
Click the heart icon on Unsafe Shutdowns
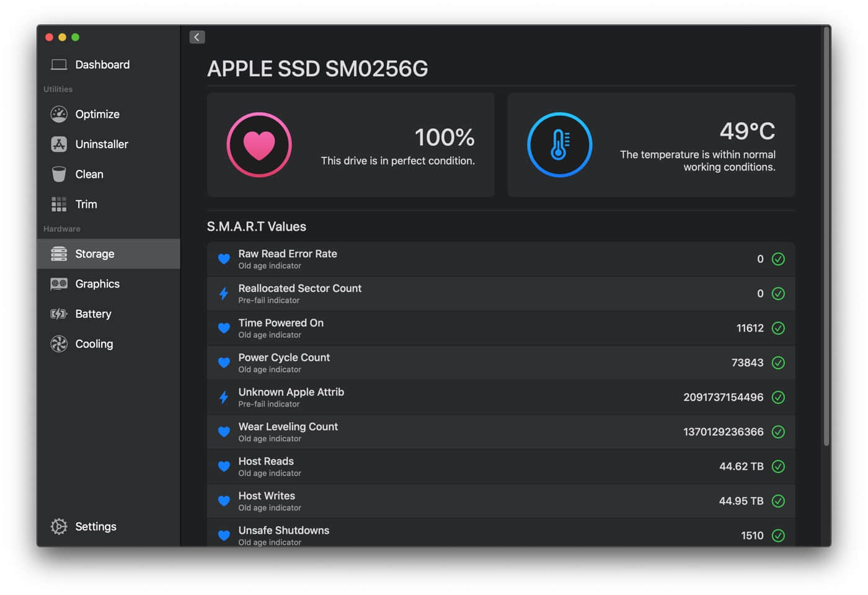(x=224, y=535)
